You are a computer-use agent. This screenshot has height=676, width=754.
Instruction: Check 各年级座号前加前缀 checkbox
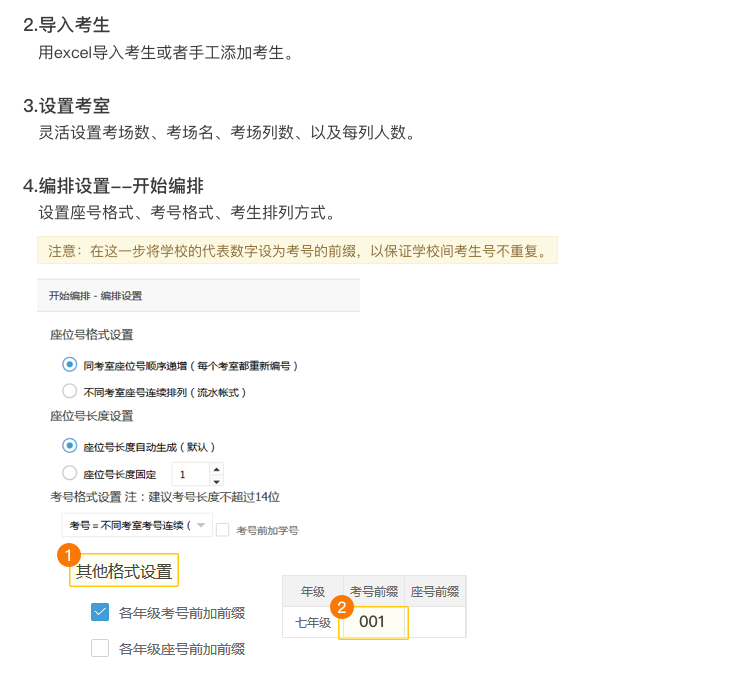(100, 648)
